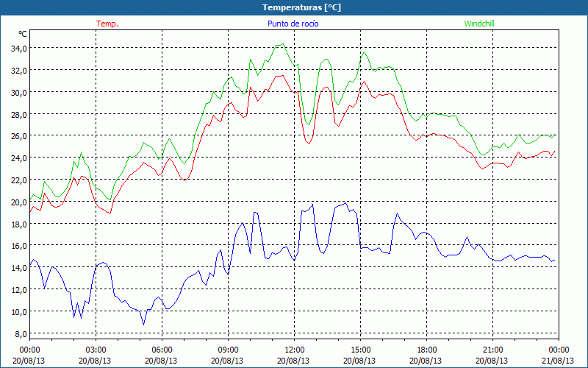Screen dimensions: 588x368
Task: Click the 28,0 y-axis value
Action: [19, 115]
